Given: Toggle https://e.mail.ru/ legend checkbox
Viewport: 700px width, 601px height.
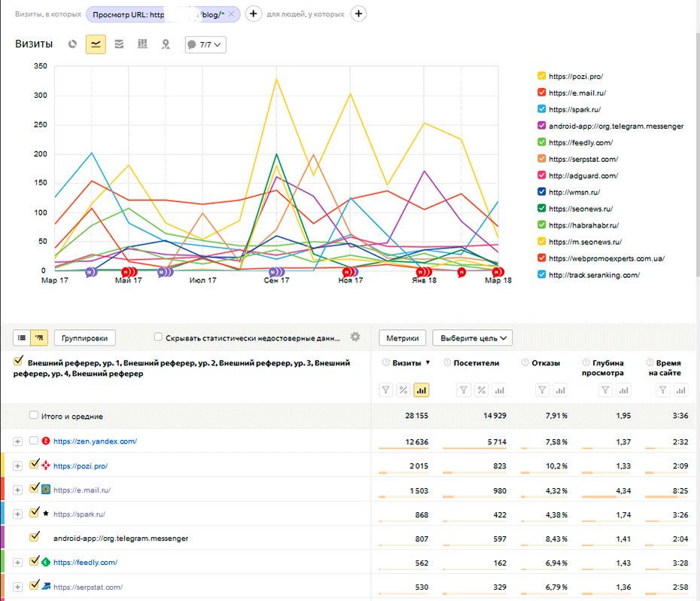Looking at the screenshot, I should [x=541, y=92].
